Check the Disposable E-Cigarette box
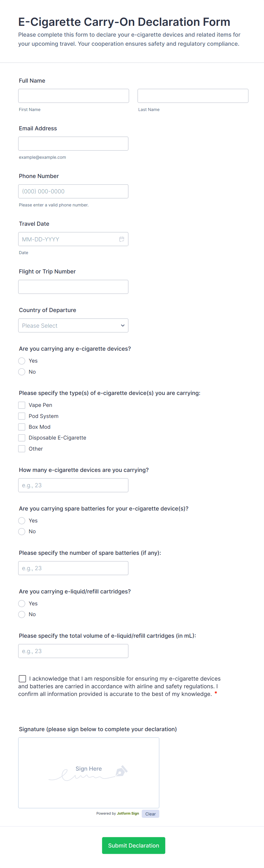The width and height of the screenshot is (264, 868). (22, 438)
